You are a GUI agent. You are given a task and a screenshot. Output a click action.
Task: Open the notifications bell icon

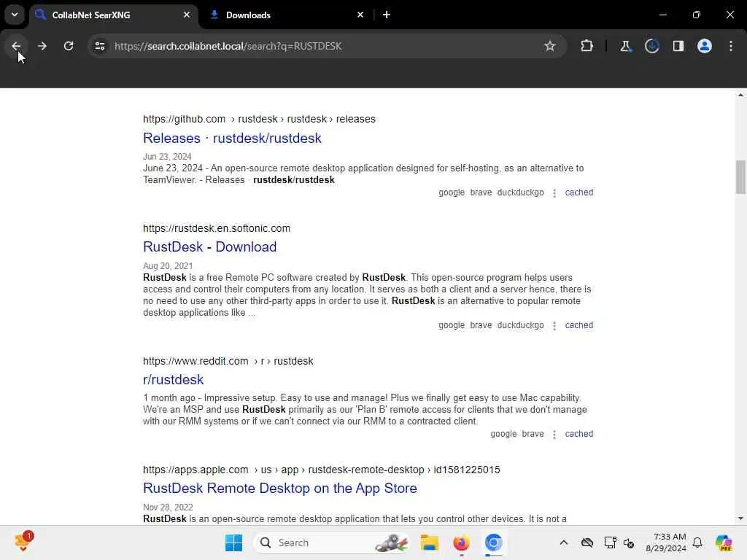tap(697, 542)
